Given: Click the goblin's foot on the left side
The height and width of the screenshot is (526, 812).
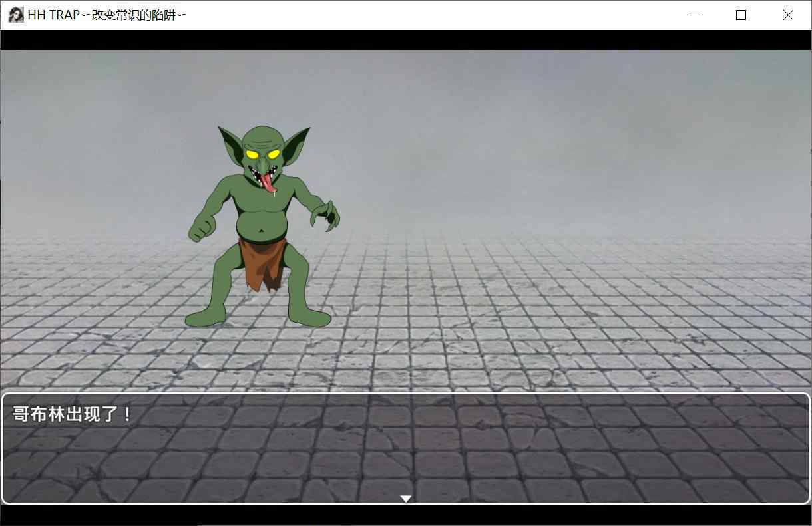Looking at the screenshot, I should pyautogui.click(x=205, y=318).
